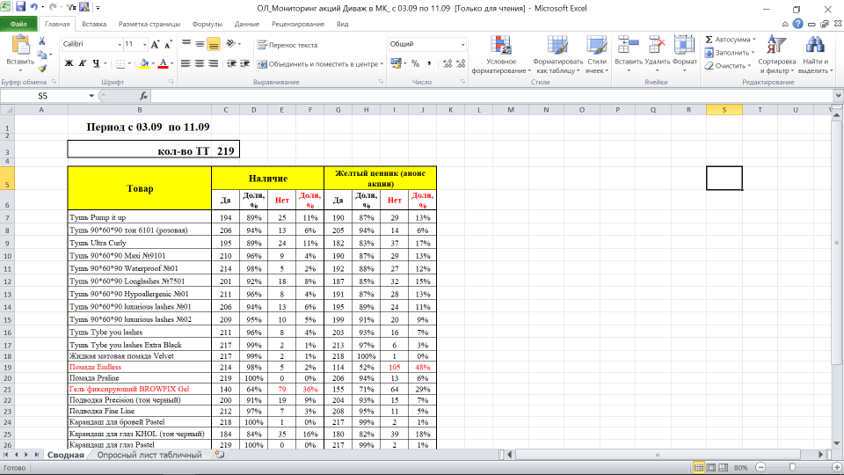This screenshot has height=475, width=844.
Task: Expand Объединить и поместить в центре arrow
Action: click(382, 64)
